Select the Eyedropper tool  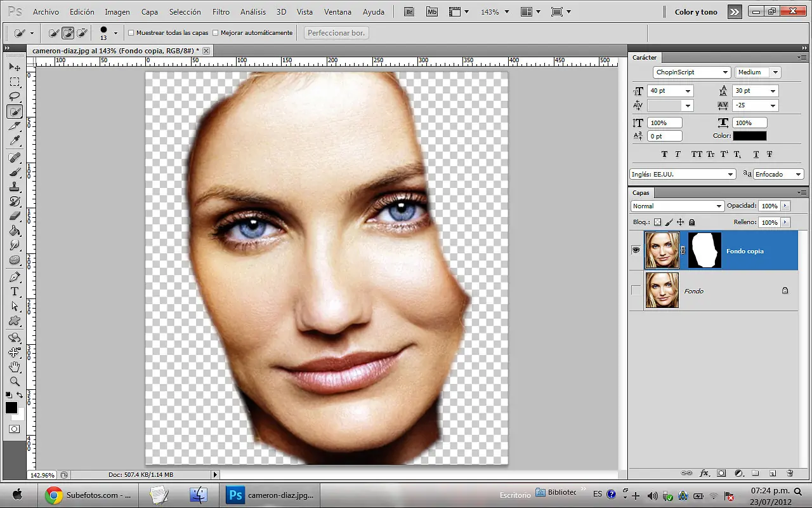pos(15,141)
